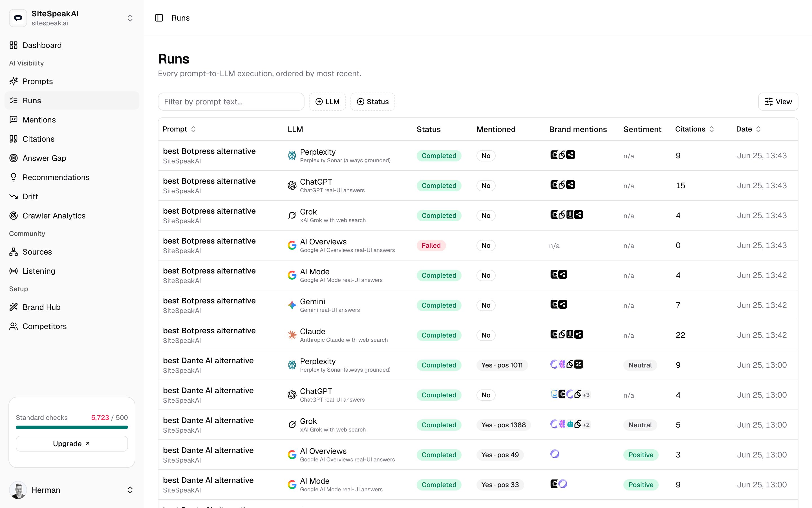The width and height of the screenshot is (812, 508).
Task: Click the Mentions chat icon
Action: pyautogui.click(x=14, y=120)
